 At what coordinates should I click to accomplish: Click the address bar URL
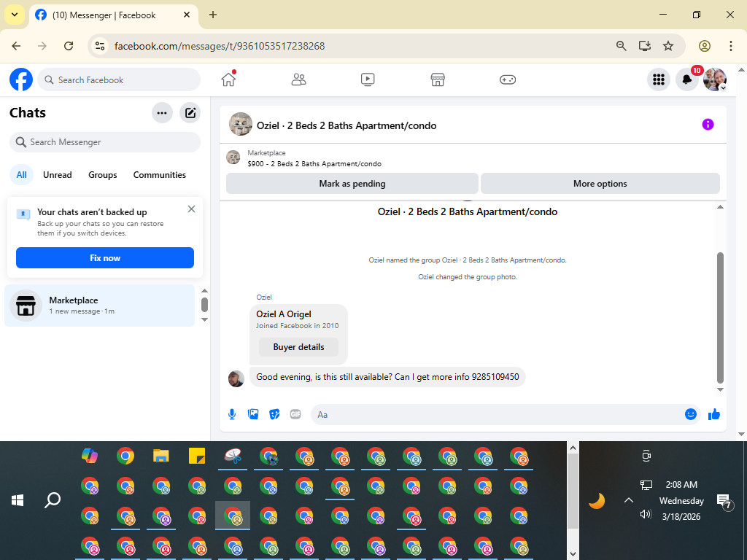[x=220, y=46]
